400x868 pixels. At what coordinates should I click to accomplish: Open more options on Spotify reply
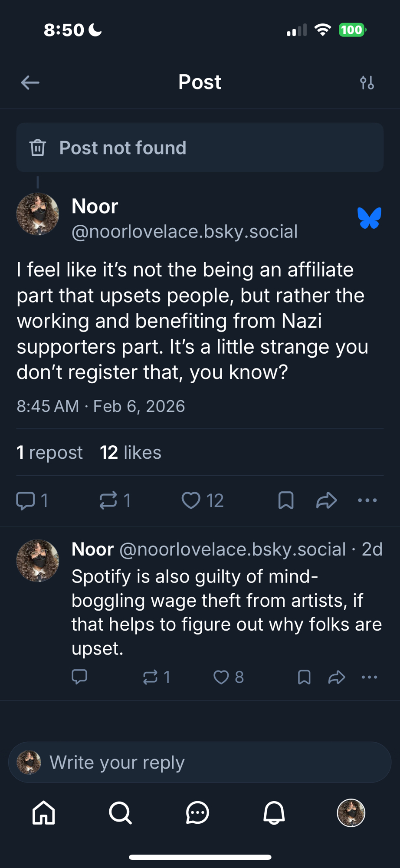(369, 677)
